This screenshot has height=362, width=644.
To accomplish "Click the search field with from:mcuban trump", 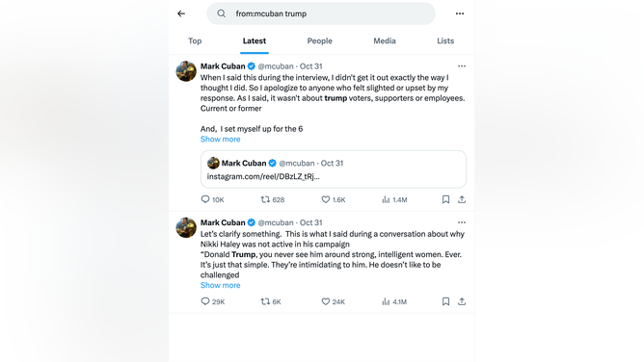I will coord(321,13).
